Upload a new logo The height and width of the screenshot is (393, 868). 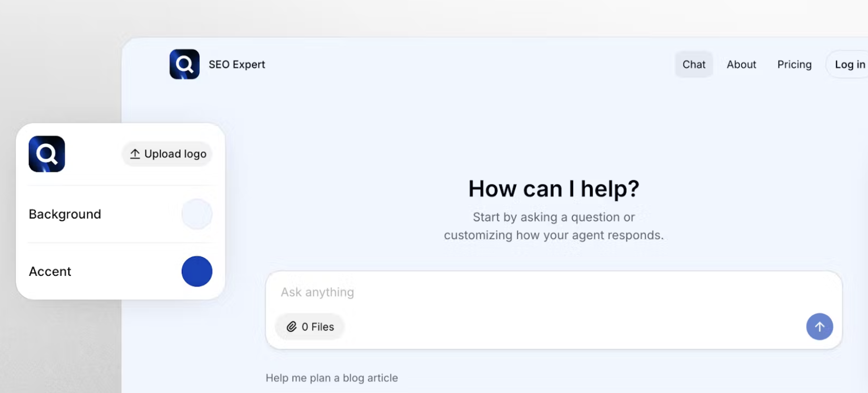168,154
